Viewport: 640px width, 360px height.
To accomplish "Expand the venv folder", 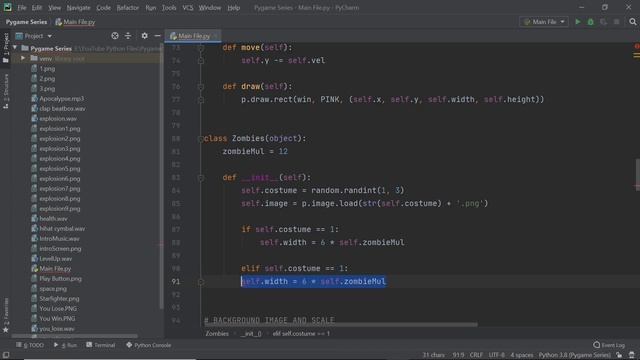I will [23, 58].
